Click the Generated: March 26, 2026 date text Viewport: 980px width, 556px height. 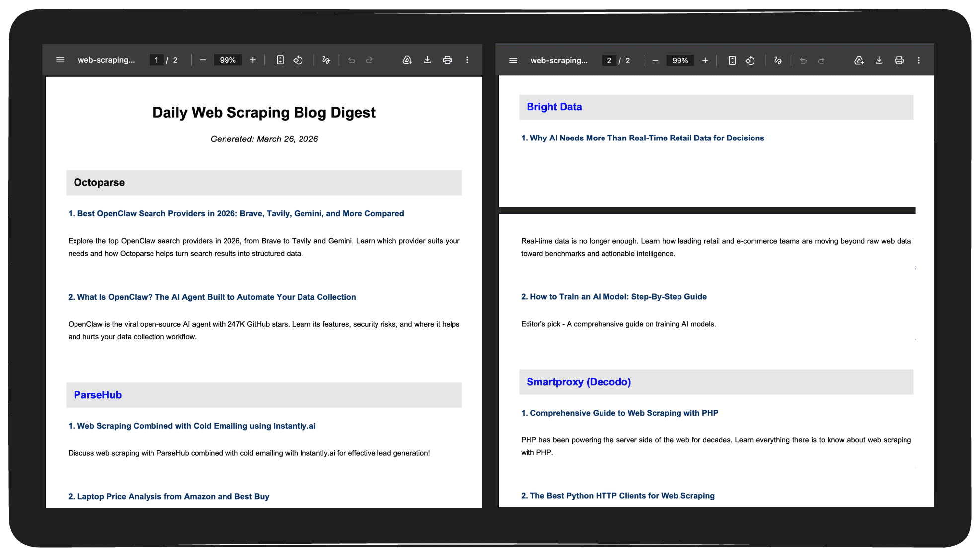point(264,139)
